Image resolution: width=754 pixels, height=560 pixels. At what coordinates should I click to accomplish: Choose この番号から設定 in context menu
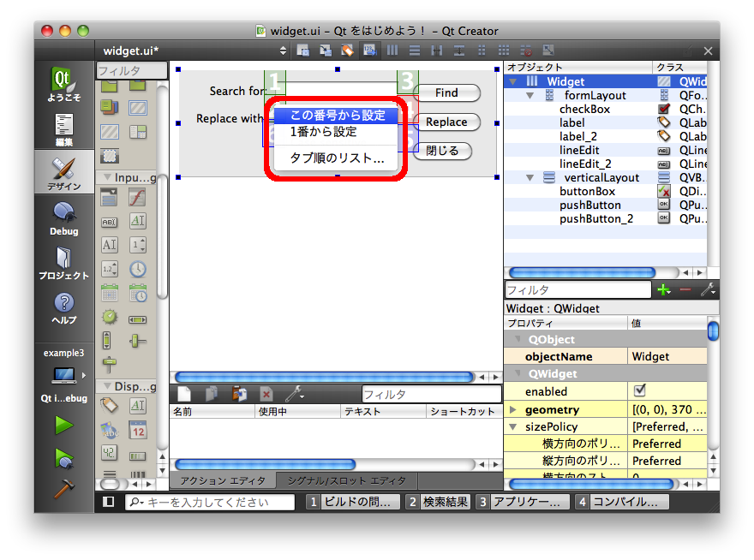pyautogui.click(x=337, y=116)
